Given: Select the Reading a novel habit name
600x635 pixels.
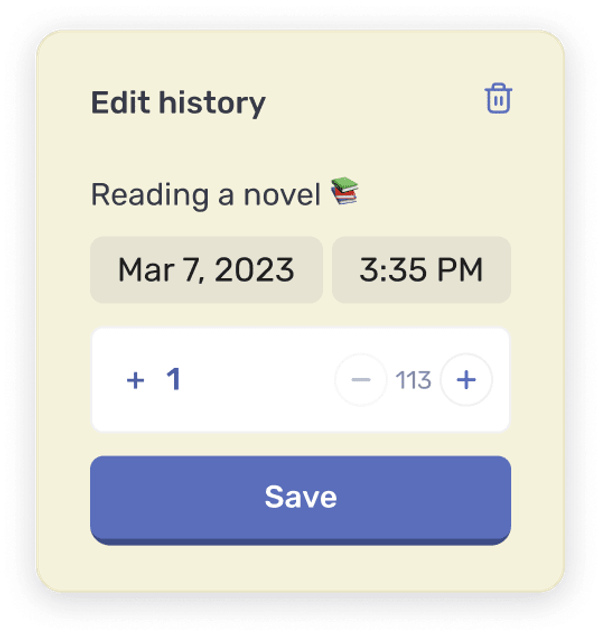Looking at the screenshot, I should tap(206, 195).
